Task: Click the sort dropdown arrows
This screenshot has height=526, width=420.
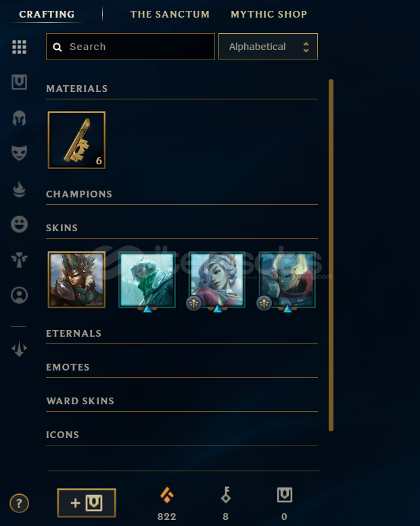Action: click(x=306, y=47)
